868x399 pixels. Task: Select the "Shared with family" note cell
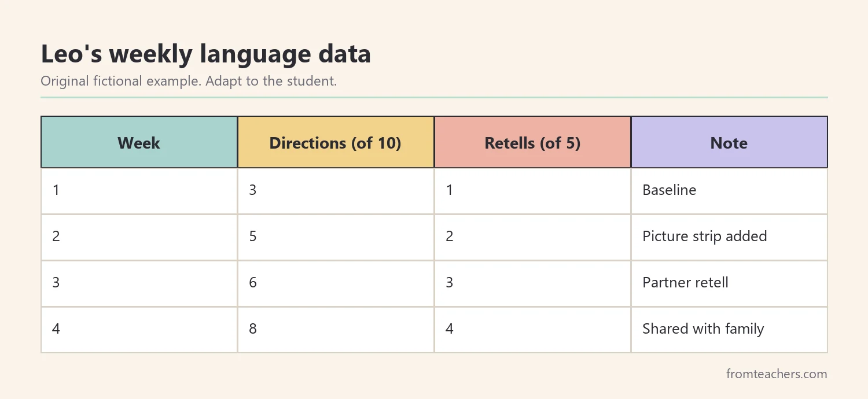[x=729, y=330]
